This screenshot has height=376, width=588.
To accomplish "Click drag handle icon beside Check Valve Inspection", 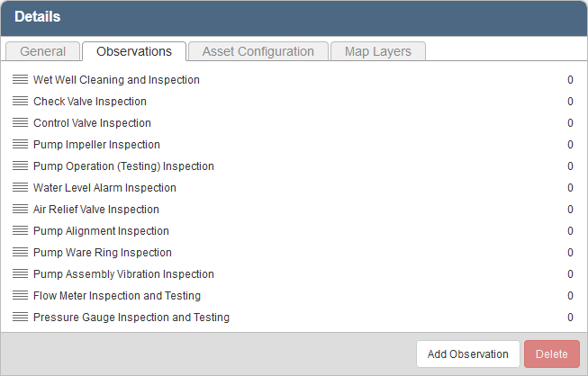I will [20, 102].
